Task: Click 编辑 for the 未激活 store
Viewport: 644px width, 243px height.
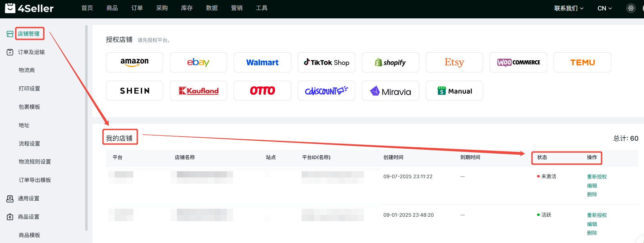Action: coord(592,186)
